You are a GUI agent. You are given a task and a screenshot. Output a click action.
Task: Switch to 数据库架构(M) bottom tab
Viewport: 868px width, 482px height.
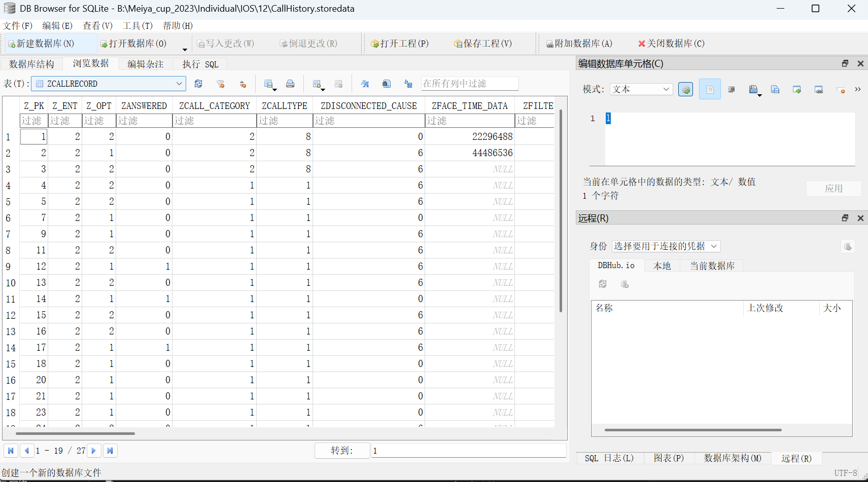click(x=733, y=458)
